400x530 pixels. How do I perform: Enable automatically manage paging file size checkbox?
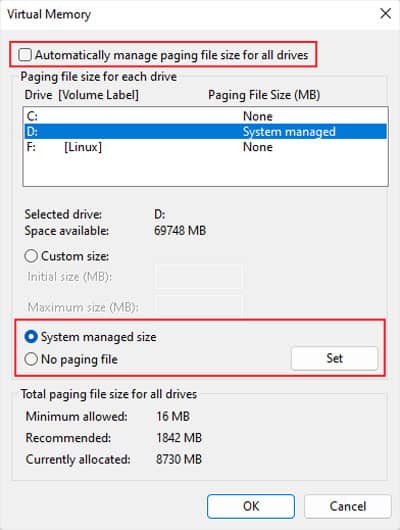[x=25, y=55]
